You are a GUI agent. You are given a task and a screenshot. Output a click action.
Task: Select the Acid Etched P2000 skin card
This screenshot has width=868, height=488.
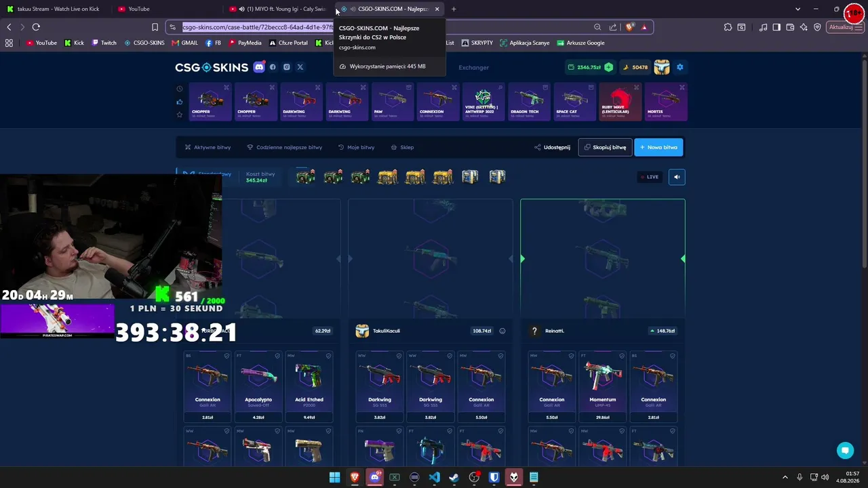(309, 387)
